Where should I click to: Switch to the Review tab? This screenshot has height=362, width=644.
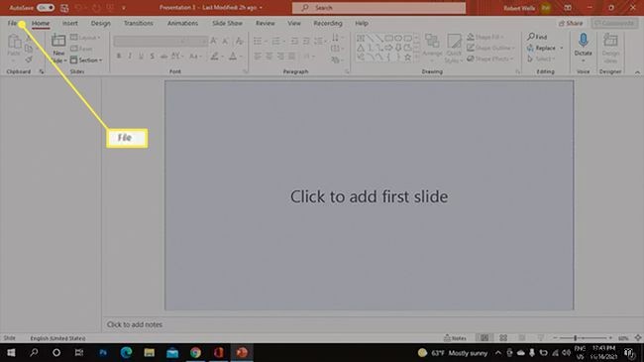[266, 24]
